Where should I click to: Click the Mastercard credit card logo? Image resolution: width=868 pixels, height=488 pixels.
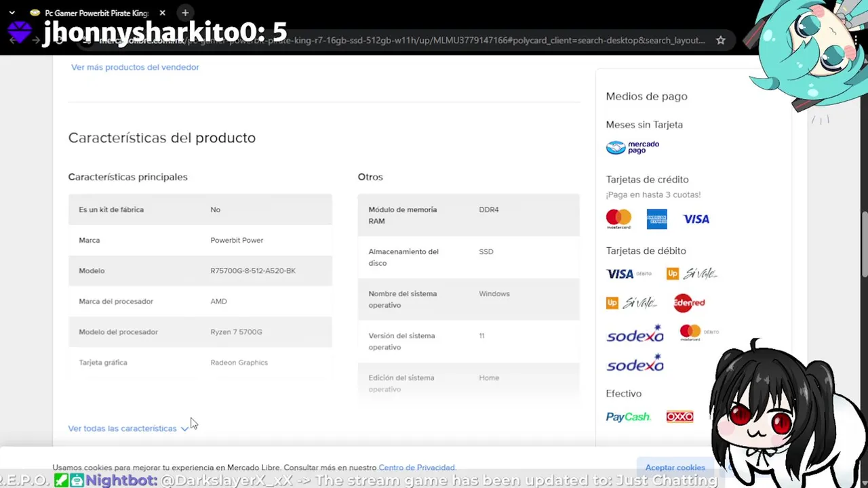click(x=618, y=219)
